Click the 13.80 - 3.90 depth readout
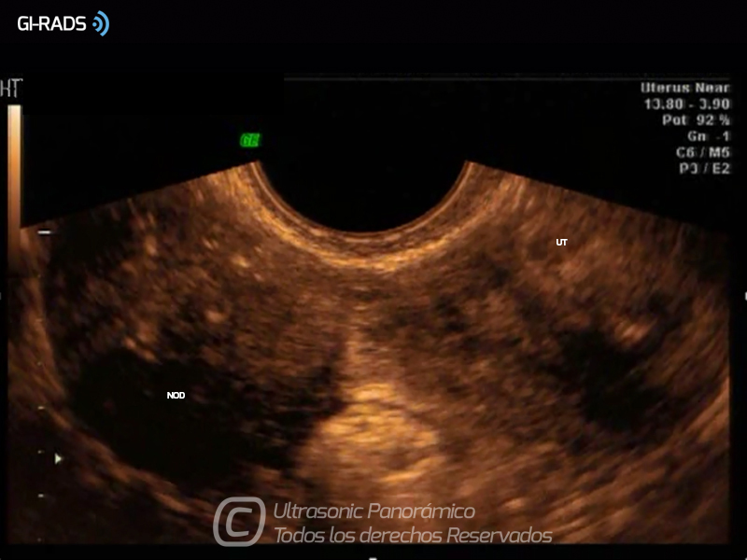 (x=686, y=105)
